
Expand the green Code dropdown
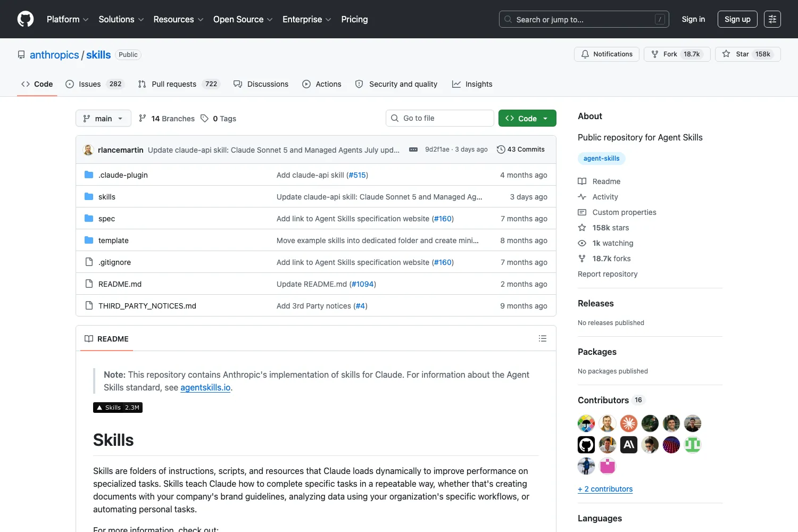click(x=527, y=118)
